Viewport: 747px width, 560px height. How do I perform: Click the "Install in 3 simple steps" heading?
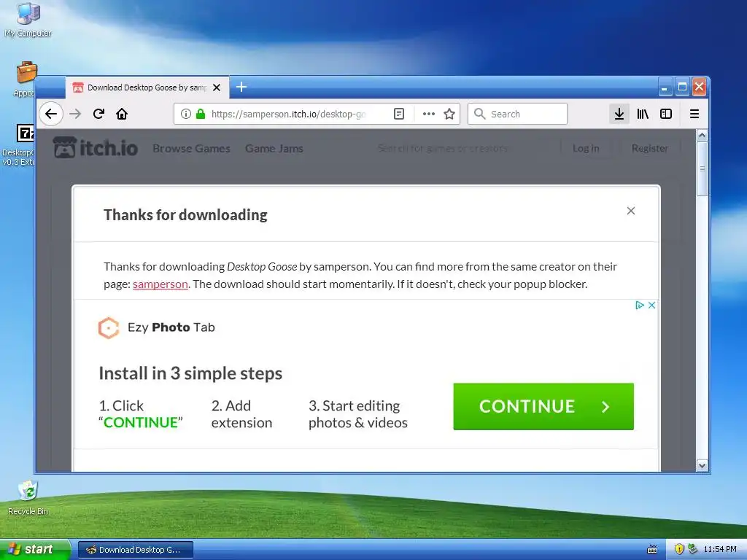(x=190, y=373)
